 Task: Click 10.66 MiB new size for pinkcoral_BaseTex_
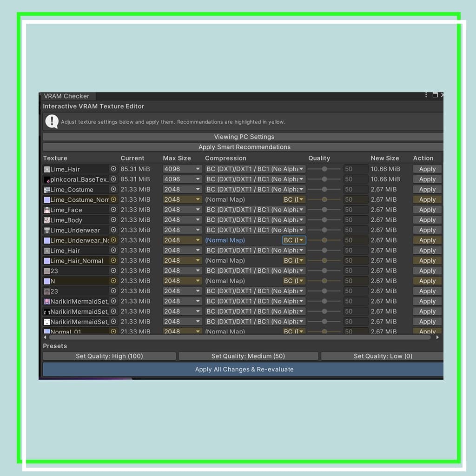coord(385,179)
